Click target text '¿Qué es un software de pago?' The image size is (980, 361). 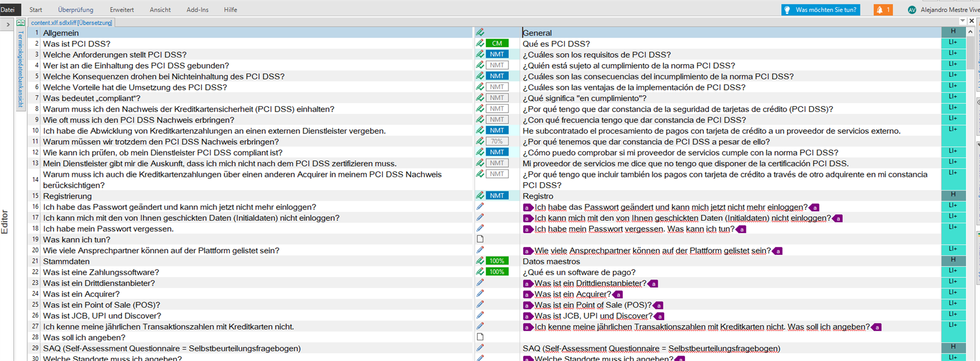tap(579, 273)
